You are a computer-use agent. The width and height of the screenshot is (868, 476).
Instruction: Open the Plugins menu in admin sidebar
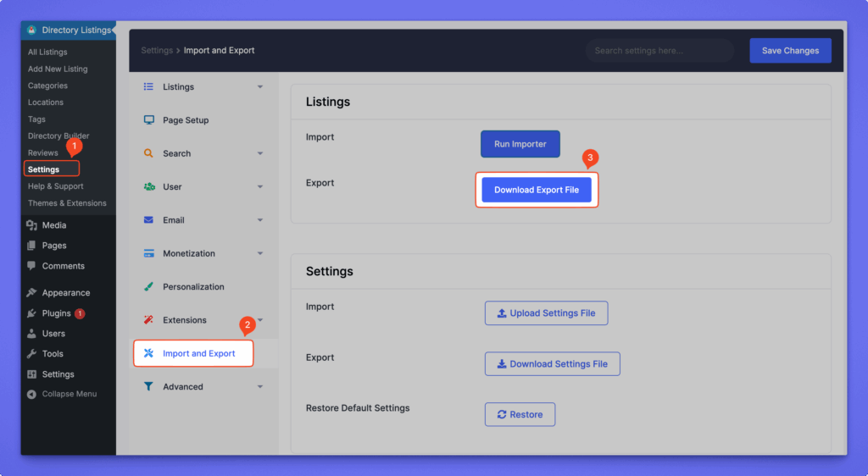[56, 313]
